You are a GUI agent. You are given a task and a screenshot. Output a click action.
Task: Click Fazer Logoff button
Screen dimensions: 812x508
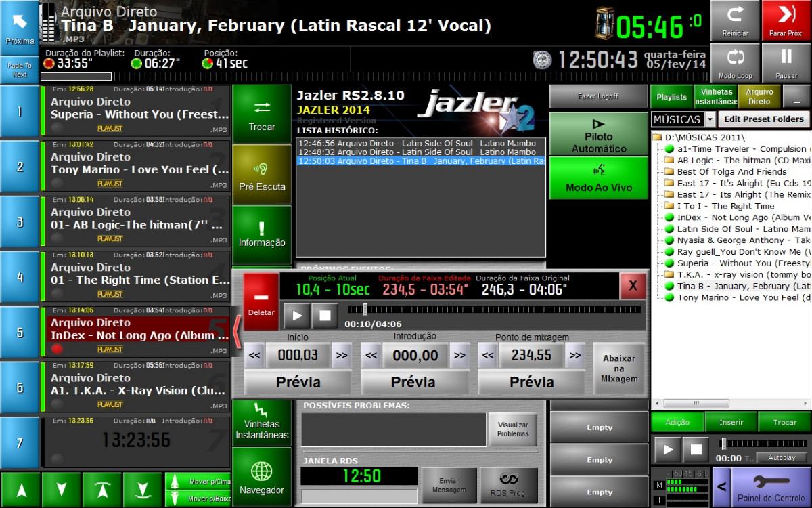click(x=599, y=96)
